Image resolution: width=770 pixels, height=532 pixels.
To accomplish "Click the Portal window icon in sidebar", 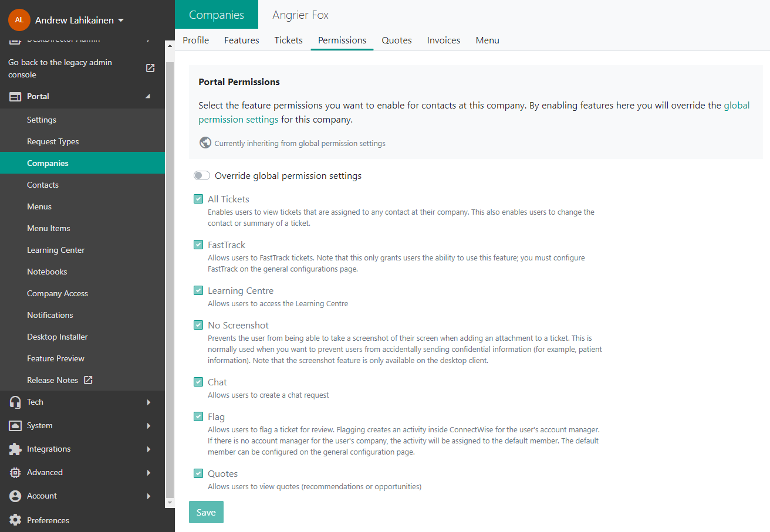I will click(15, 97).
